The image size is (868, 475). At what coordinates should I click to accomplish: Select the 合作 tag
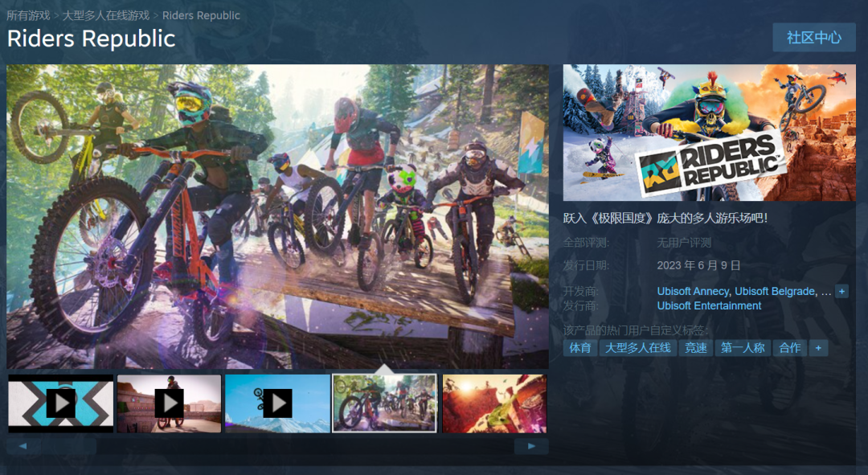(x=789, y=348)
